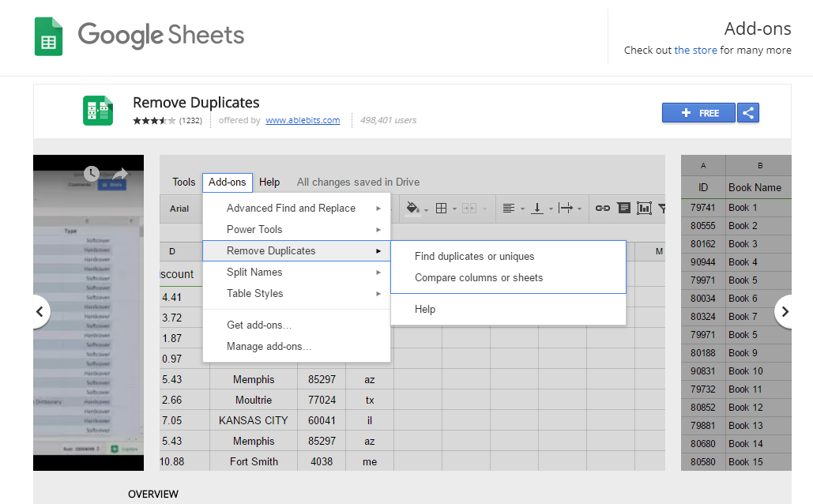
Task: Click the merge cells icon
Action: pos(471,209)
